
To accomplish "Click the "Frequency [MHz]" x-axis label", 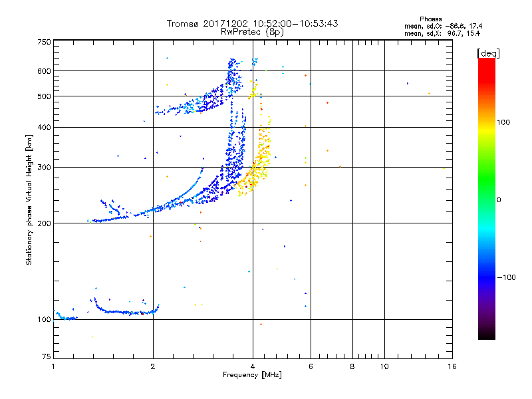I will tap(252, 375).
